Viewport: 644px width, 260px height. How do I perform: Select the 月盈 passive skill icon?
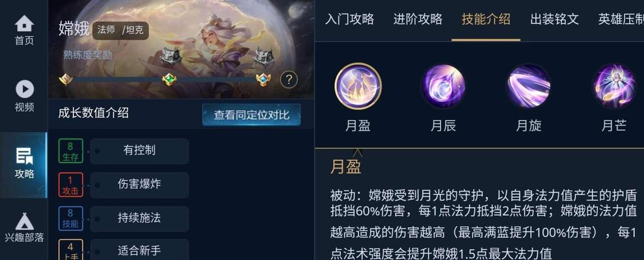(x=358, y=86)
